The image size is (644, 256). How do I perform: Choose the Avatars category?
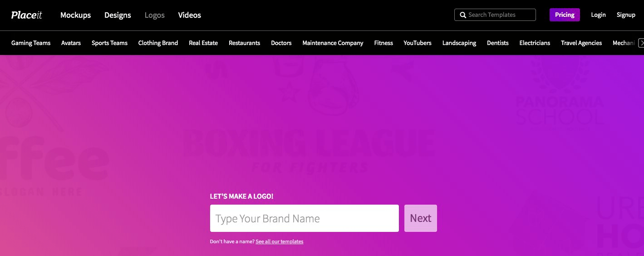pyautogui.click(x=71, y=43)
